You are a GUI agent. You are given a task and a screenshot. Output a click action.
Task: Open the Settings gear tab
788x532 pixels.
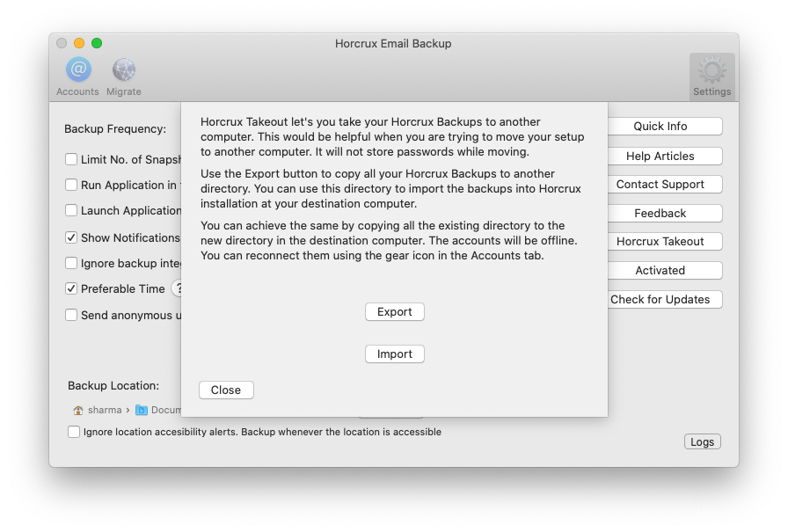coord(711,77)
